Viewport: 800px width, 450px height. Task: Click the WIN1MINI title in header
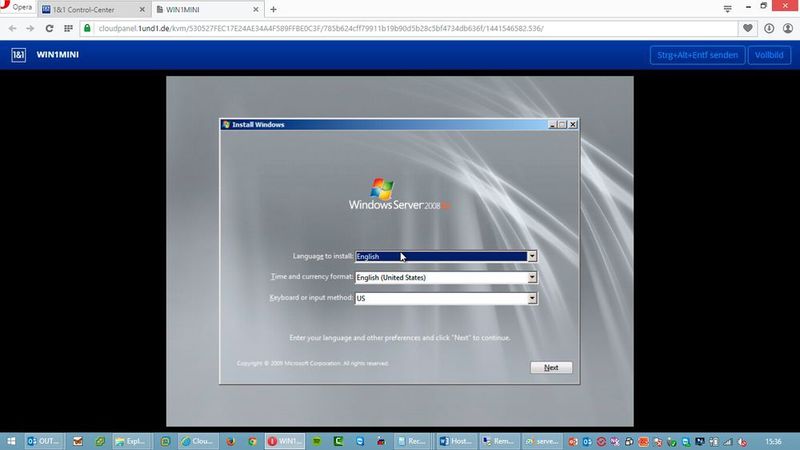coord(58,55)
